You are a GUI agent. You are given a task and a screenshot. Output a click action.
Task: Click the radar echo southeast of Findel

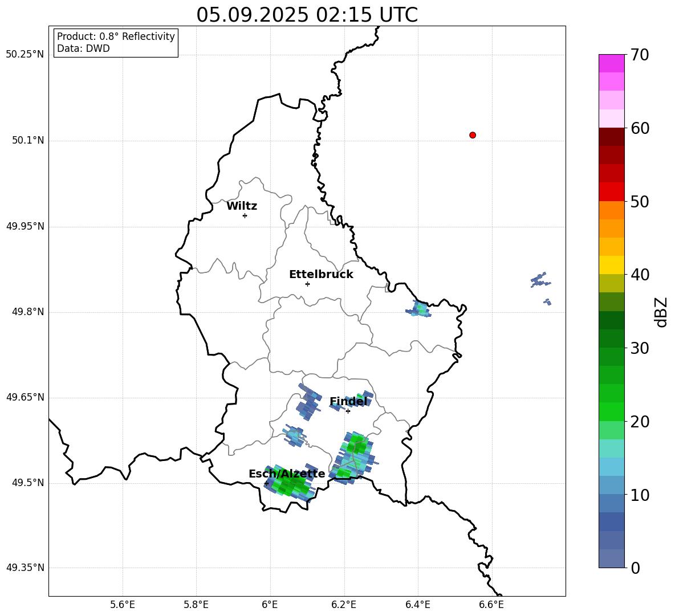354,458
